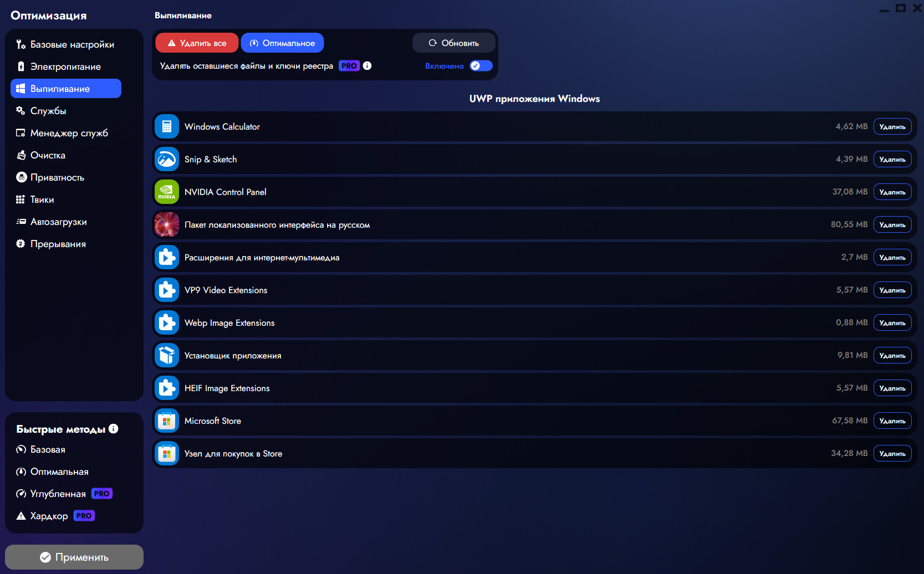The image size is (924, 574).
Task: Remove Расширения для интернет-мультимедиа with Удалить
Action: (892, 257)
